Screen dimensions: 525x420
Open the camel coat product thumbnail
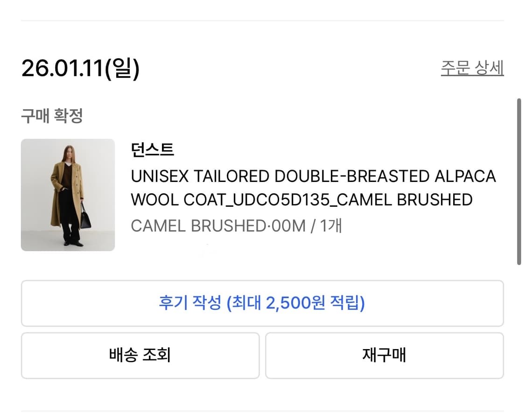pos(68,195)
